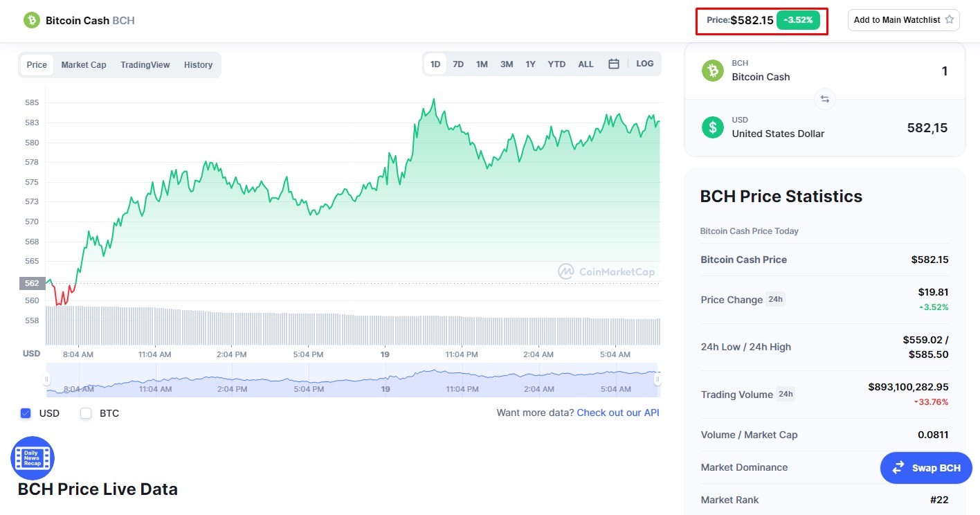Click the Bitcoin Cash BCH title

point(90,20)
